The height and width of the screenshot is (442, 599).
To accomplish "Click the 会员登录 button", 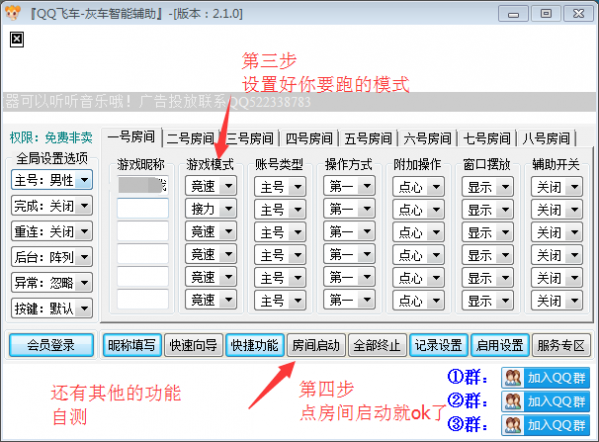I will pos(51,345).
